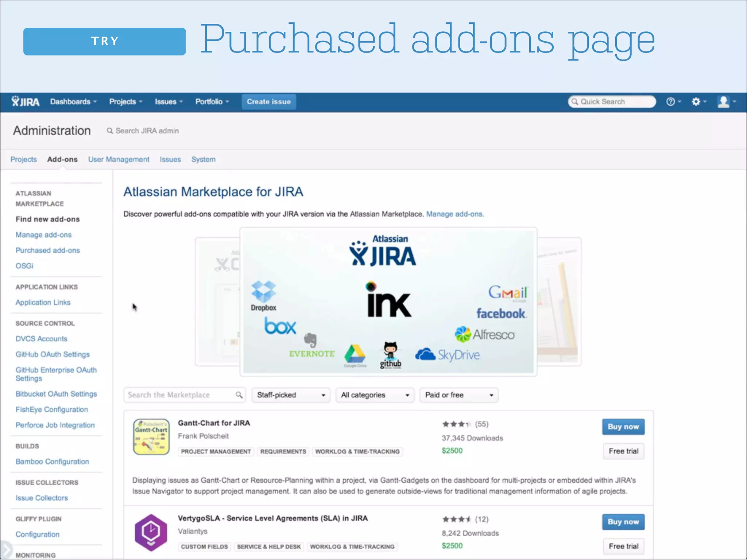The width and height of the screenshot is (747, 560).
Task: Open GitHub Enterprise OAuth Settings
Action: click(56, 374)
